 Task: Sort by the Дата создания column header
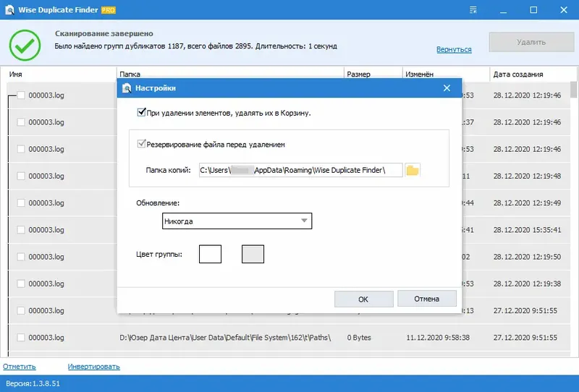point(518,74)
